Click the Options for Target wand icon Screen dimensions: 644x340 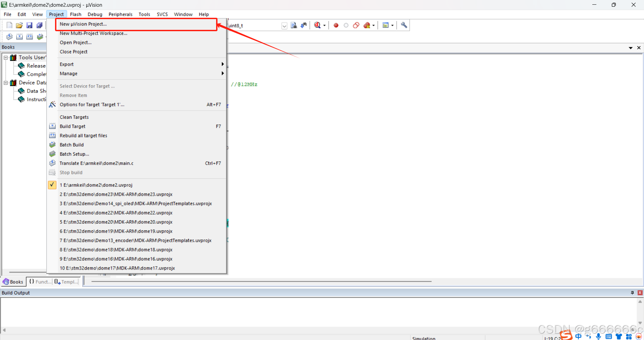coord(52,104)
